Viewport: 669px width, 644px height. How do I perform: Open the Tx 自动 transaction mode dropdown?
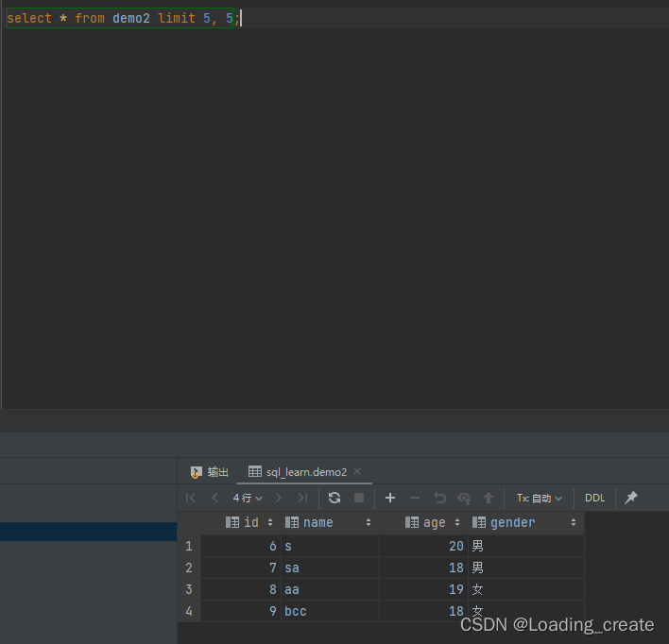(x=540, y=498)
